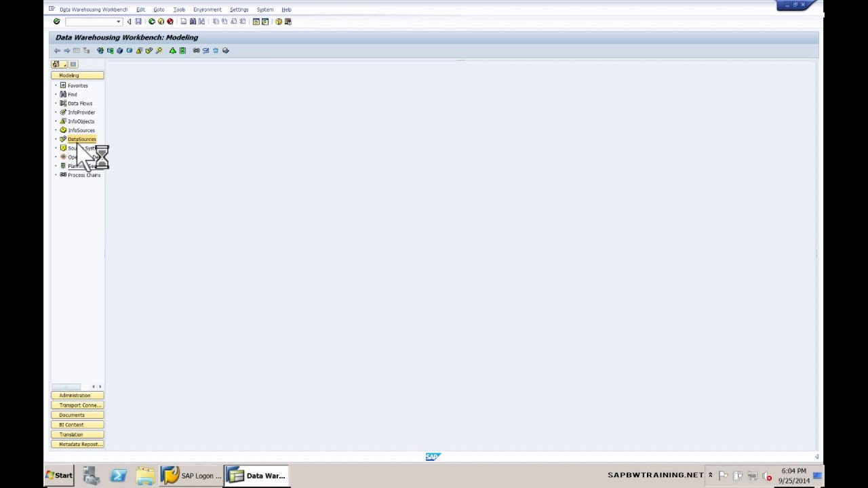This screenshot has width=868, height=488.
Task: Open the Environment menu
Action: 208,9
